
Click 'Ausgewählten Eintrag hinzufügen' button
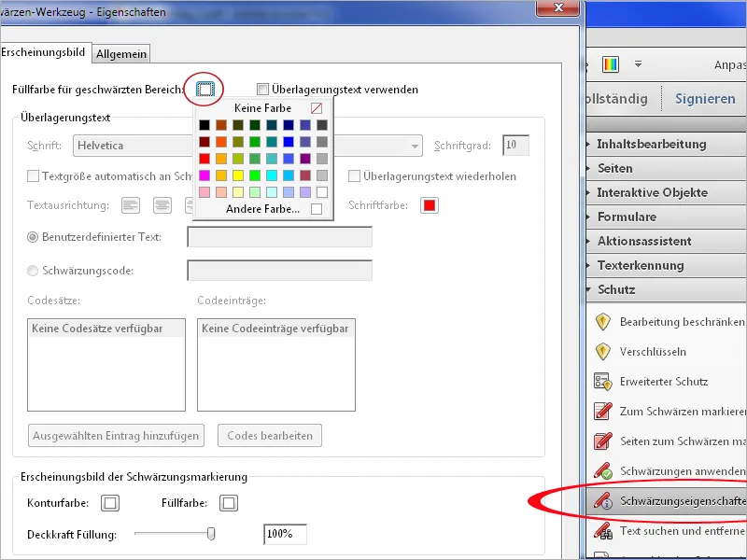click(x=116, y=436)
